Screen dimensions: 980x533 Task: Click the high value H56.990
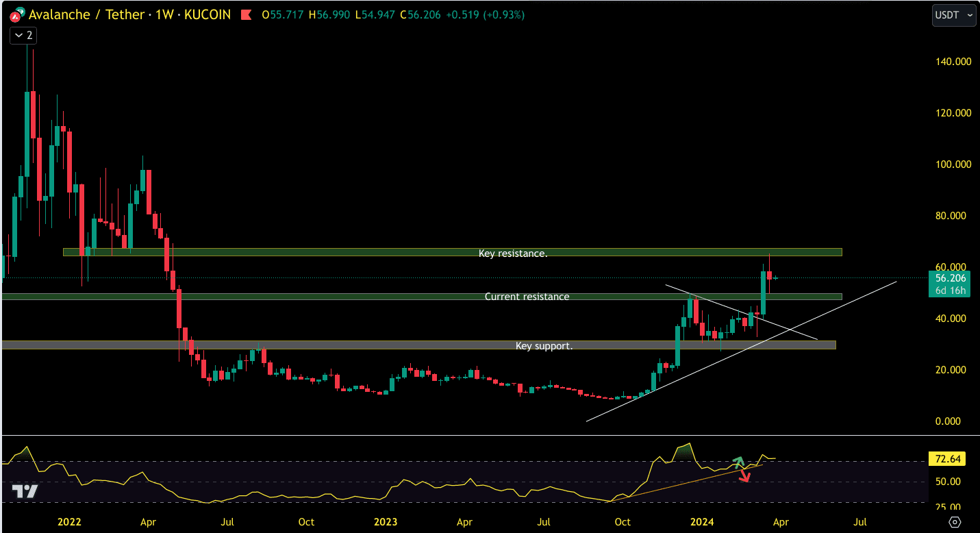pos(331,14)
